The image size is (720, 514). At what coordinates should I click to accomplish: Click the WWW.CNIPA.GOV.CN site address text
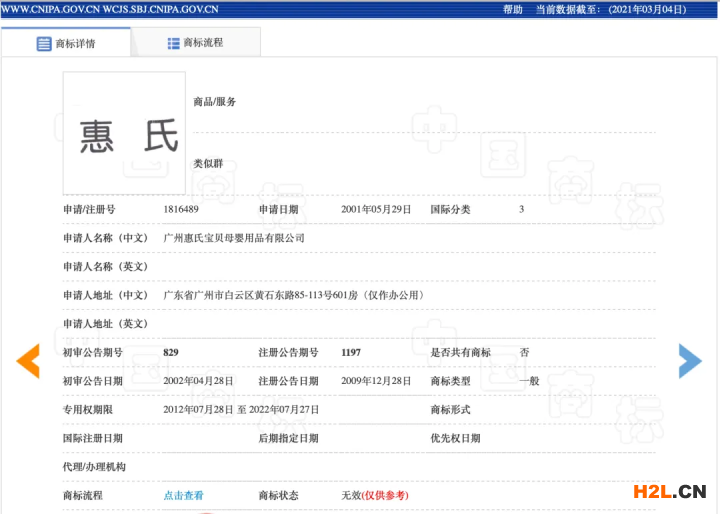coord(51,9)
